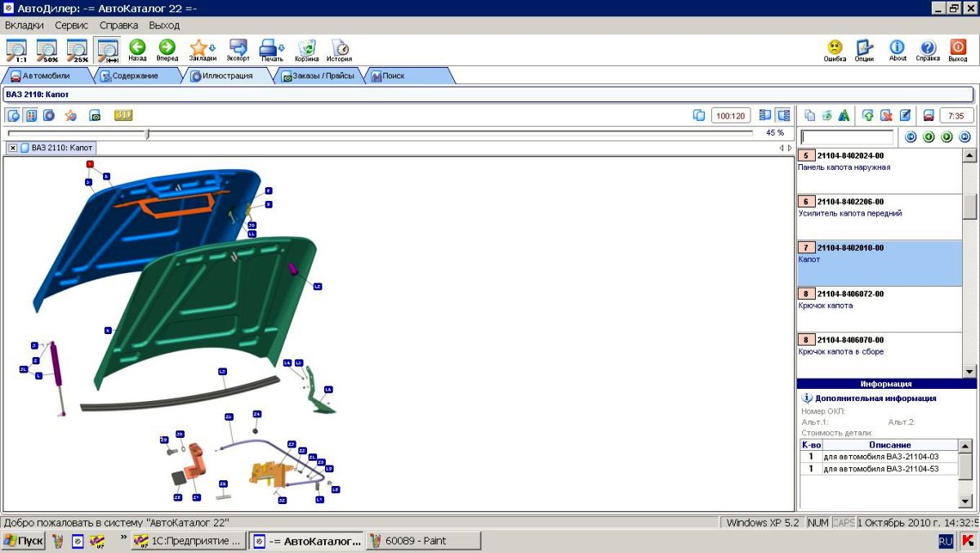Toggle the colored grid view icon

[x=31, y=115]
